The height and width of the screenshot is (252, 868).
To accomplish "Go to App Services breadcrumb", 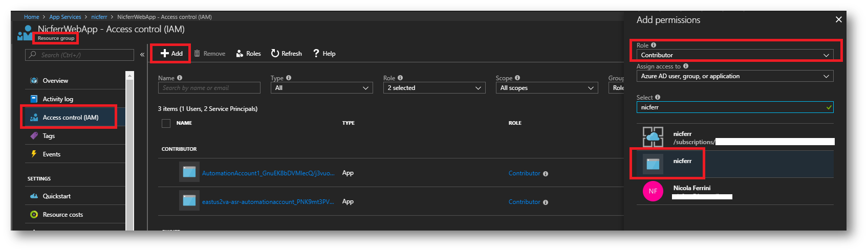I will click(65, 17).
